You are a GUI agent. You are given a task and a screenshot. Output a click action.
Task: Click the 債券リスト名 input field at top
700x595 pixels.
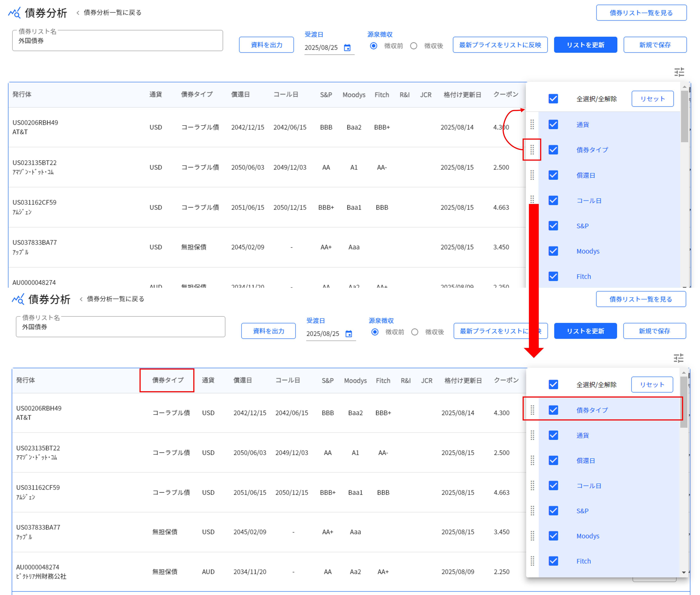[117, 41]
